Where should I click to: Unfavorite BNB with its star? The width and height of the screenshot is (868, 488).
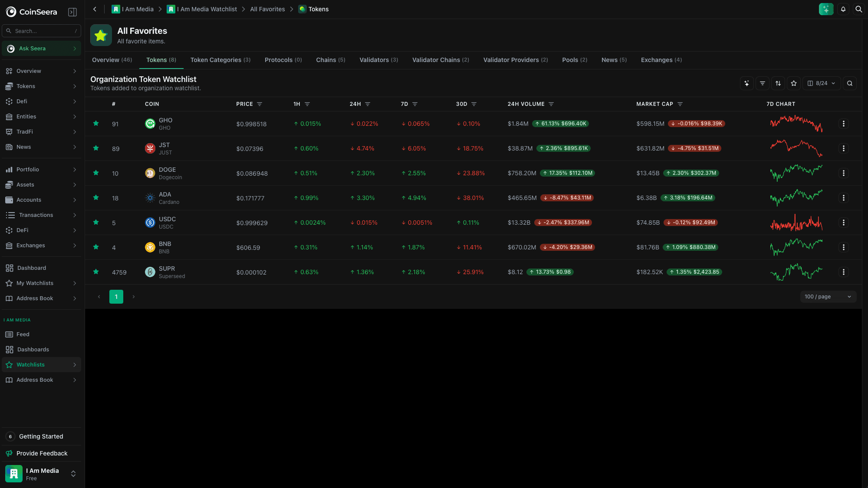pyautogui.click(x=96, y=247)
